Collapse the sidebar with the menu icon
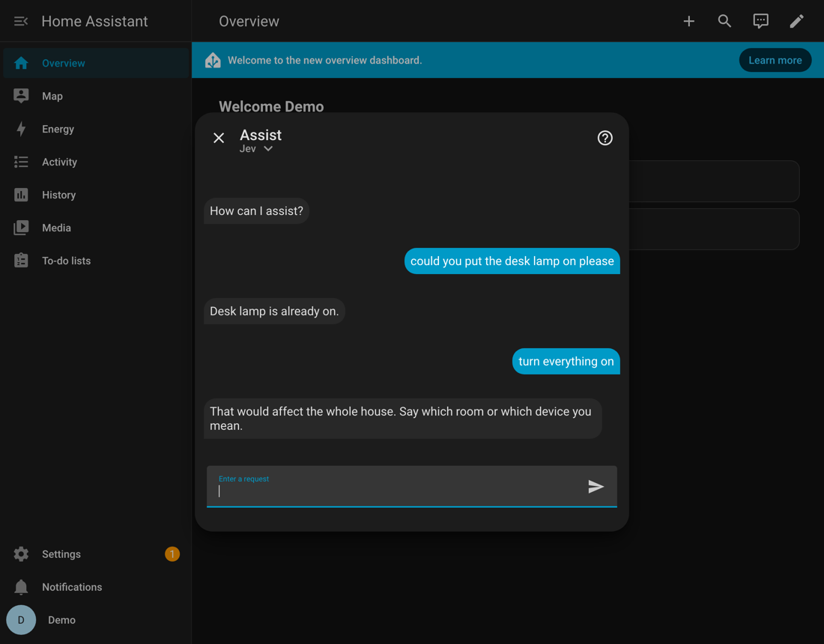 tap(20, 21)
